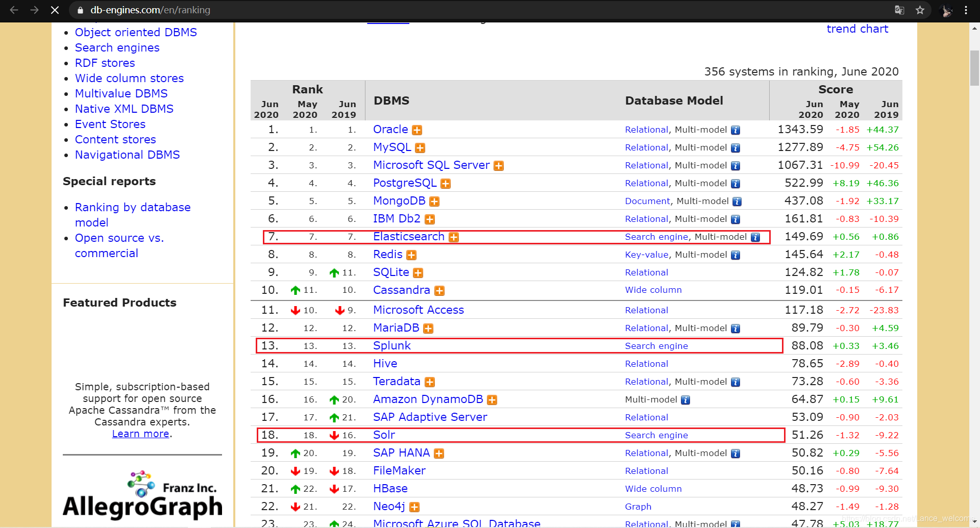
Task: Open Navigational DBMS category
Action: coord(128,155)
